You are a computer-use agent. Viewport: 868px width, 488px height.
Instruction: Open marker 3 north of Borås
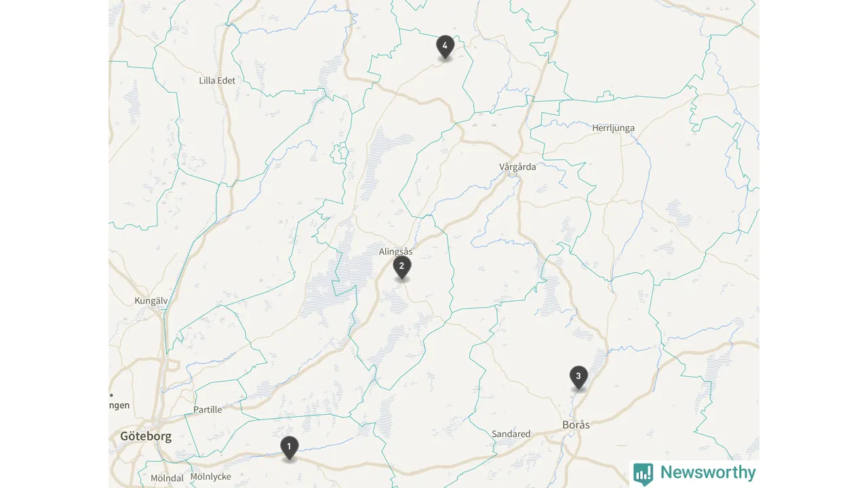pyautogui.click(x=578, y=378)
